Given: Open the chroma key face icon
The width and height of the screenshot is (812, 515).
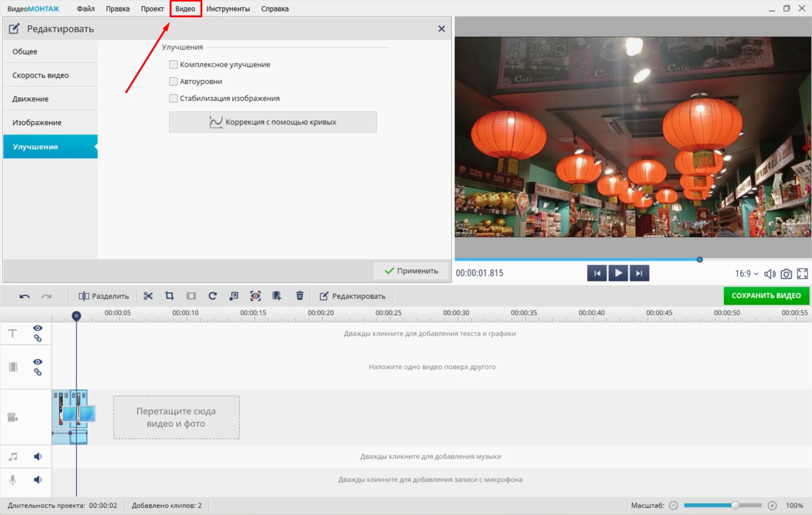Looking at the screenshot, I should point(256,296).
